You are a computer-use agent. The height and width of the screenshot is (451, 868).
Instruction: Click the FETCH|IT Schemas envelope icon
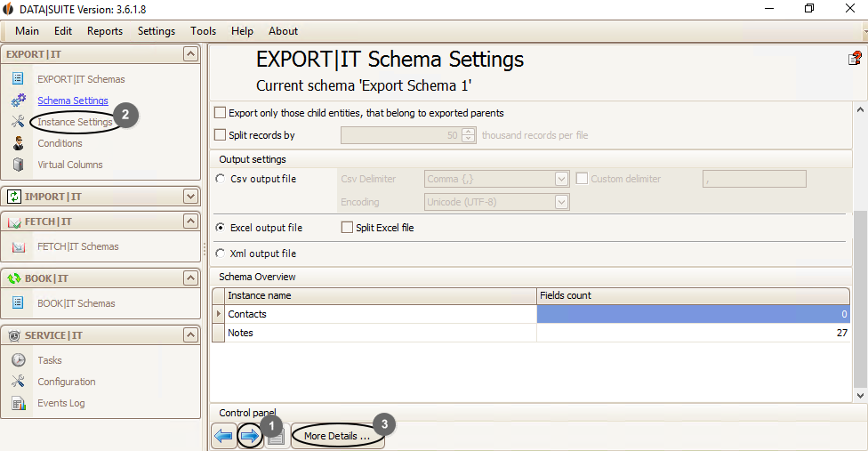pos(19,246)
